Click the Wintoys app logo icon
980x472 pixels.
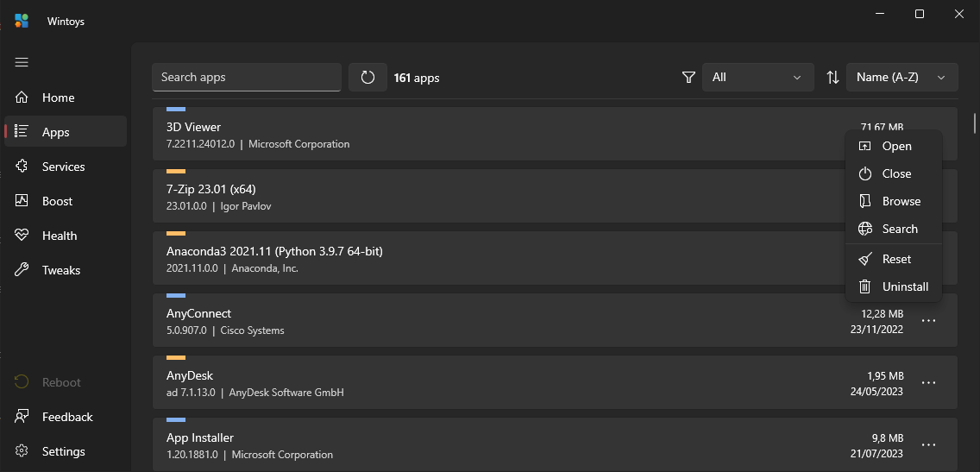(22, 21)
